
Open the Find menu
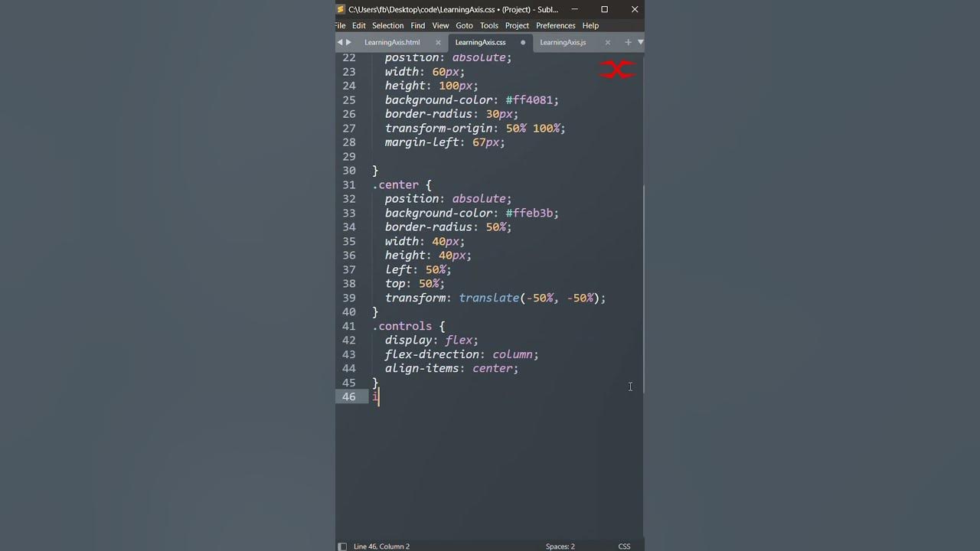click(418, 25)
